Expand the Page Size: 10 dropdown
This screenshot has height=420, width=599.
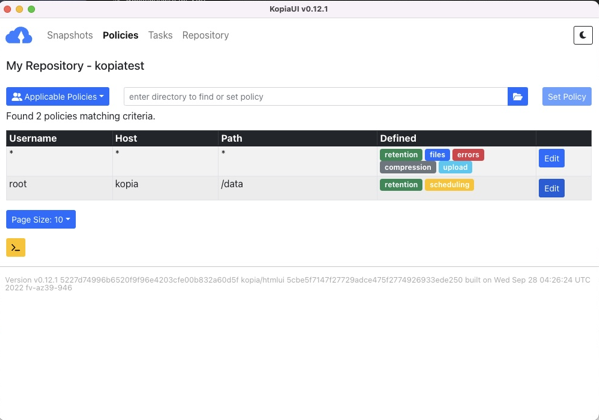[x=41, y=219]
